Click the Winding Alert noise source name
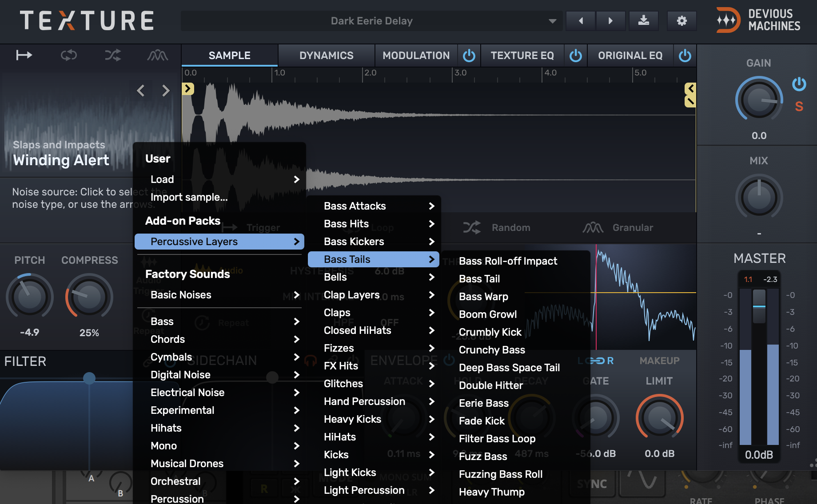Screen dimensions: 817x504 tap(61, 160)
